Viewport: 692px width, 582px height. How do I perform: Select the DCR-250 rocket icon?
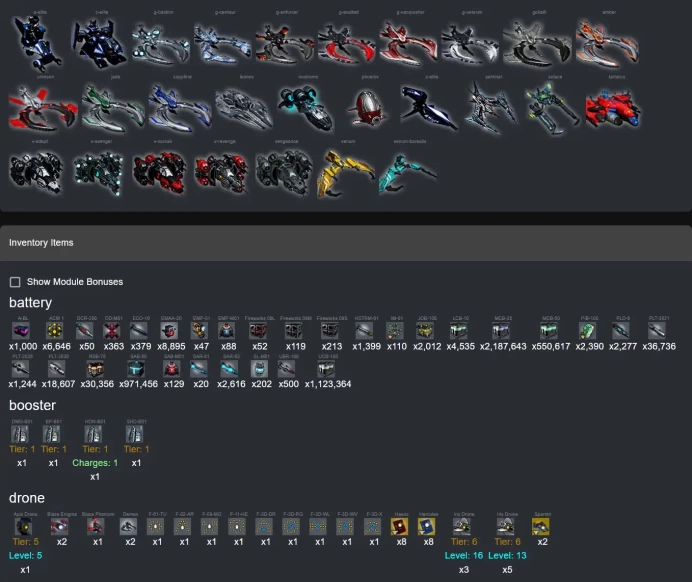pyautogui.click(x=84, y=330)
